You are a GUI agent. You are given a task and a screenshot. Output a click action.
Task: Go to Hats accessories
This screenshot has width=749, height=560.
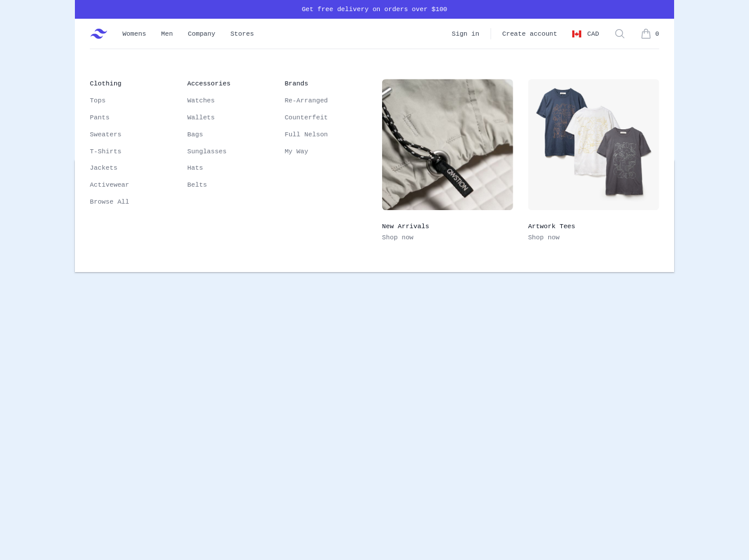(195, 168)
